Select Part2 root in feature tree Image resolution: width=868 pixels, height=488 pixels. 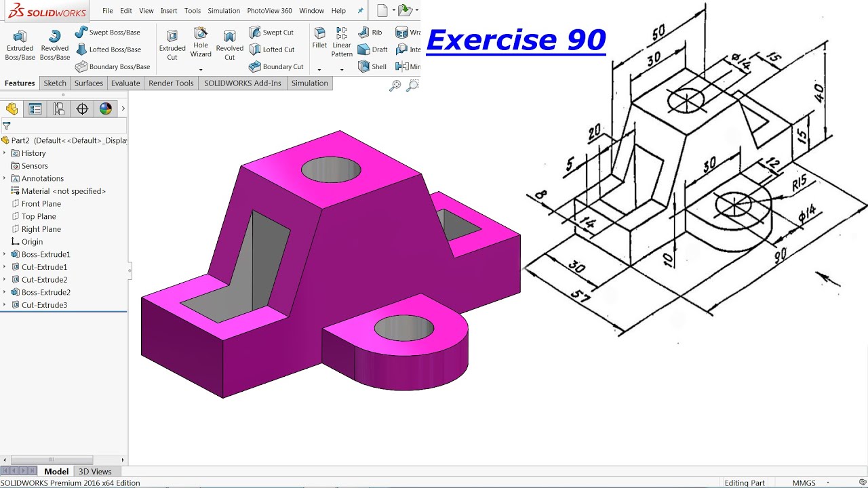(x=64, y=140)
